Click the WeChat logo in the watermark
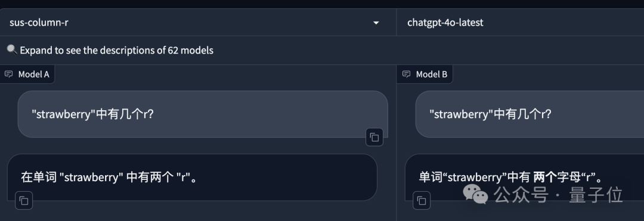 click(476, 194)
